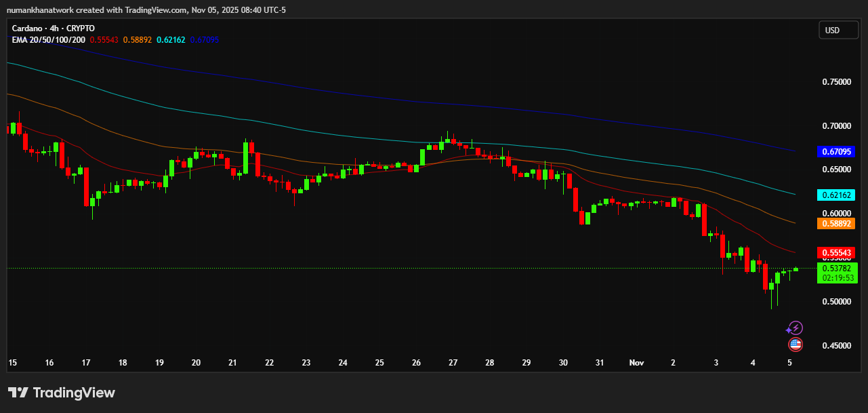The width and height of the screenshot is (868, 413).
Task: Click the red EMA 20 label showing 0.55543
Action: coord(836,252)
